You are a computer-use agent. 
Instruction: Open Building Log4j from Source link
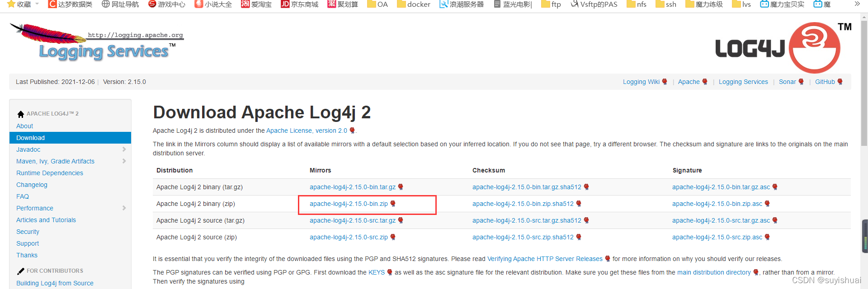tap(55, 283)
